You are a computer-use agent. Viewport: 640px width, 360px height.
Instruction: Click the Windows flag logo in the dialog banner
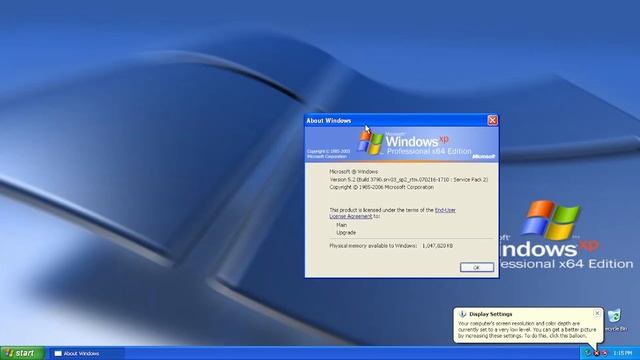coord(370,142)
